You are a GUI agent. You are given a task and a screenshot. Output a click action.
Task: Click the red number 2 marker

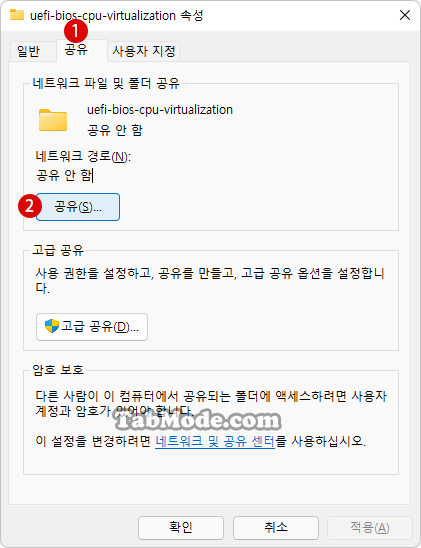(x=30, y=206)
